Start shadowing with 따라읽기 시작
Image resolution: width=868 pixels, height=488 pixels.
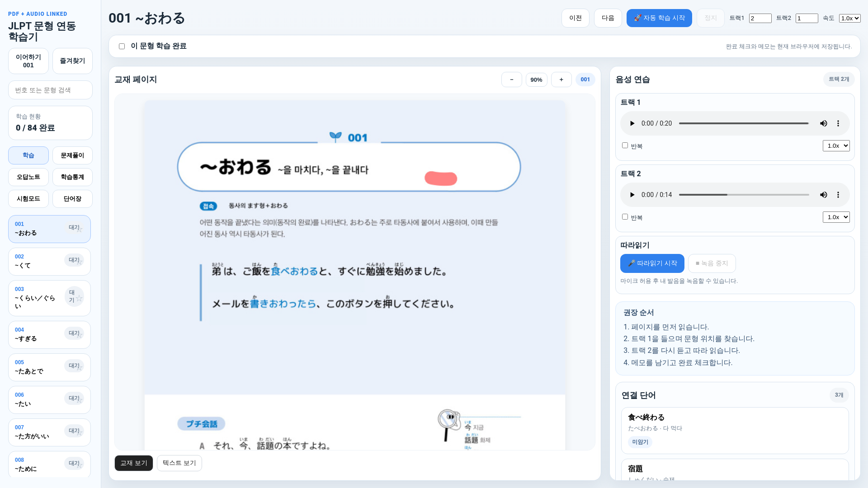(652, 263)
